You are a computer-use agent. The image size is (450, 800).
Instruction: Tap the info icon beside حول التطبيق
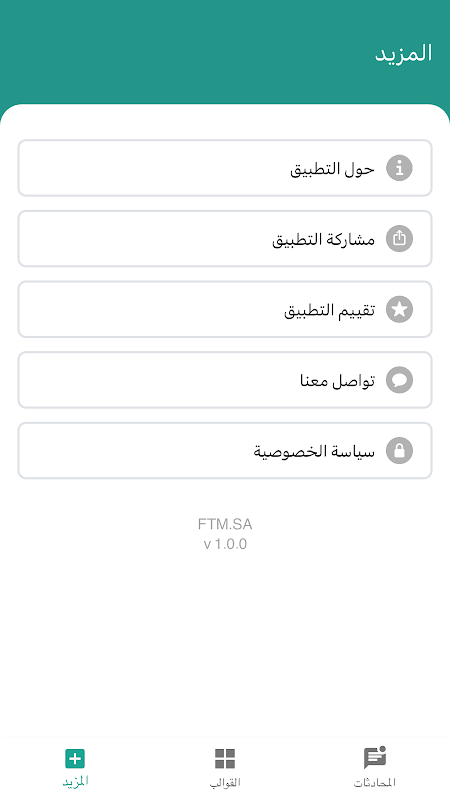tap(399, 168)
